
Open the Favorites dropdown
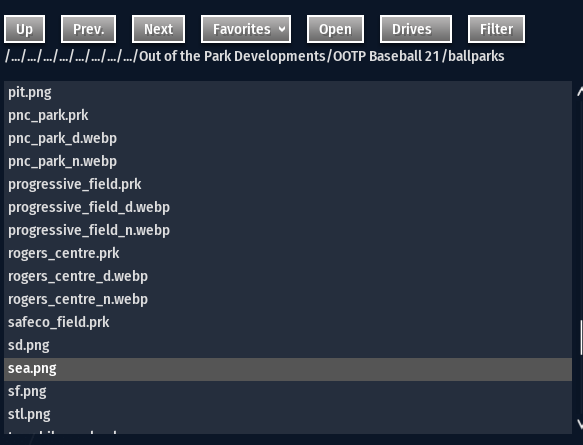click(246, 29)
